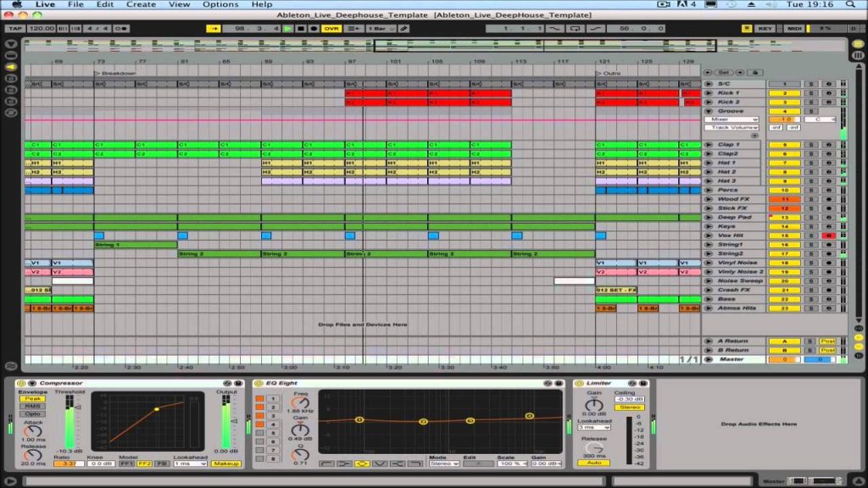This screenshot has height=488, width=868.
Task: Solo the Bass track
Action: (811, 299)
